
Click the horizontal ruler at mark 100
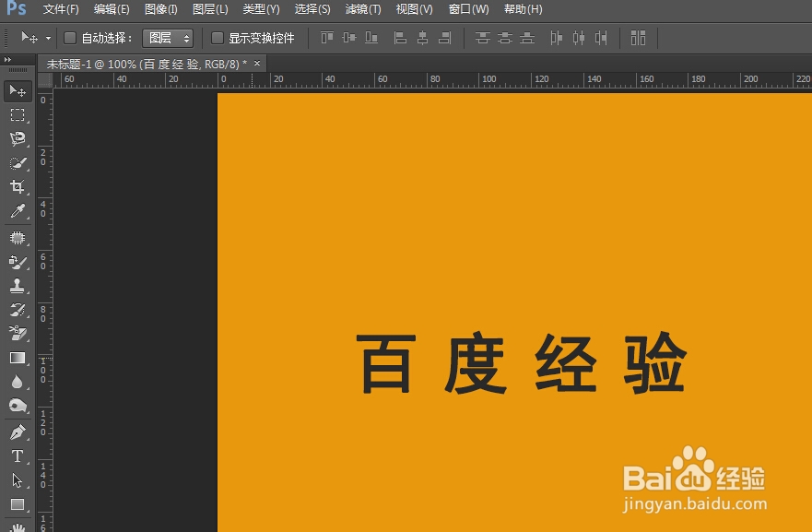[488, 79]
